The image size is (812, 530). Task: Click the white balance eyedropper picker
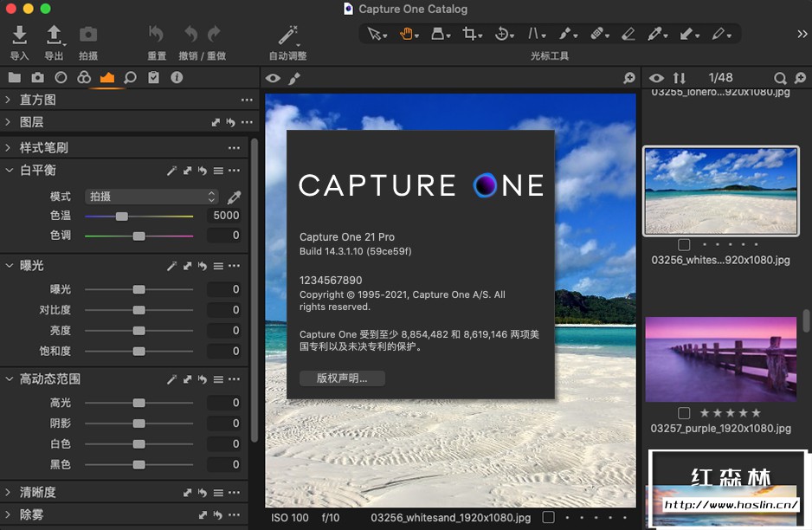234,197
